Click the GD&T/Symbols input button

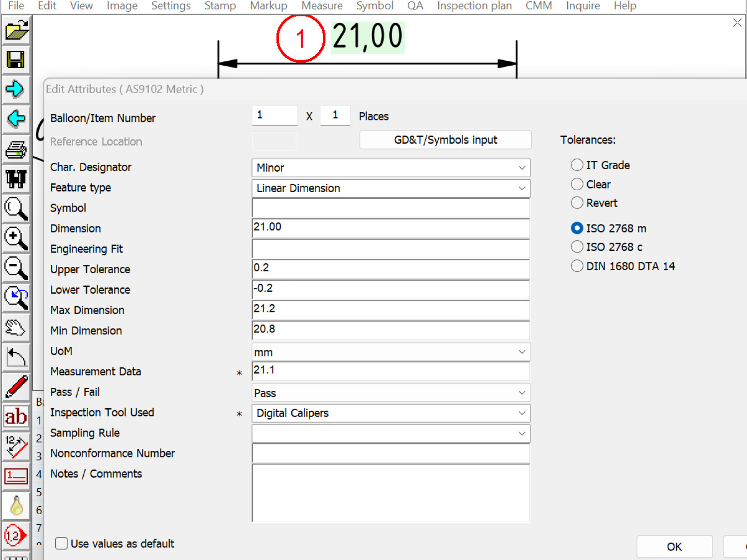point(446,140)
